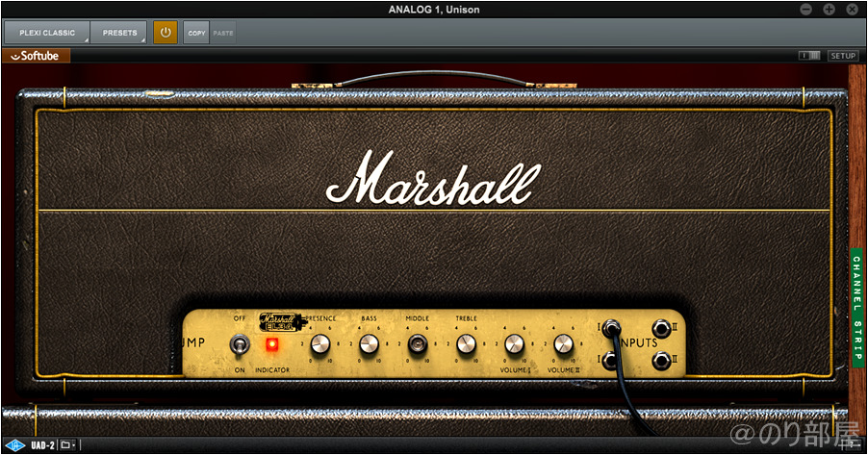Click the window title ANALOG 1, Unison
The image size is (868, 455).
click(x=434, y=10)
